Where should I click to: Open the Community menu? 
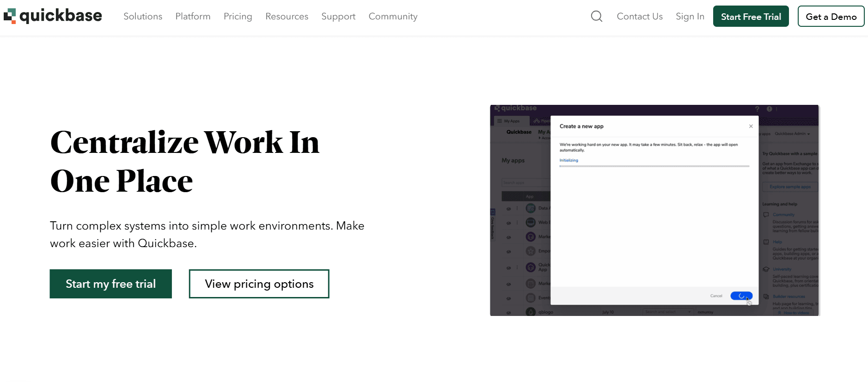tap(393, 17)
